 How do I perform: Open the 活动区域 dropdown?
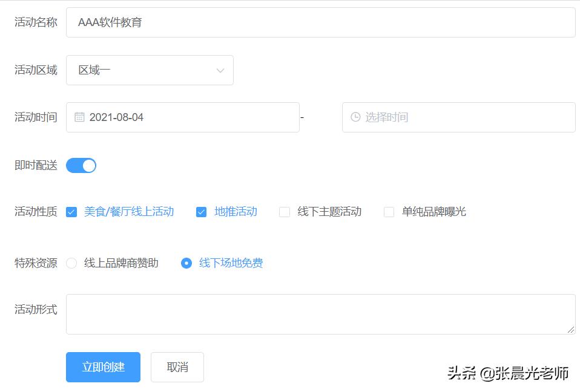point(150,70)
